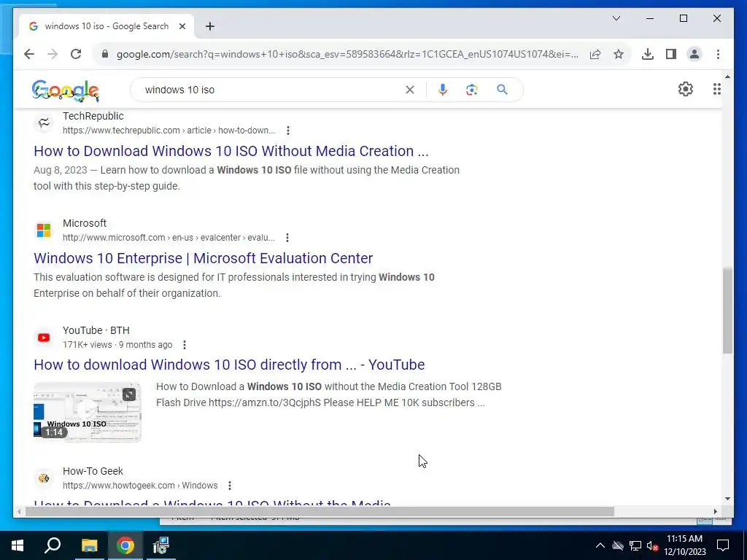This screenshot has width=747, height=560.
Task: Open the microsoft.com evalcenter URL breadcrumb
Action: [x=169, y=238]
